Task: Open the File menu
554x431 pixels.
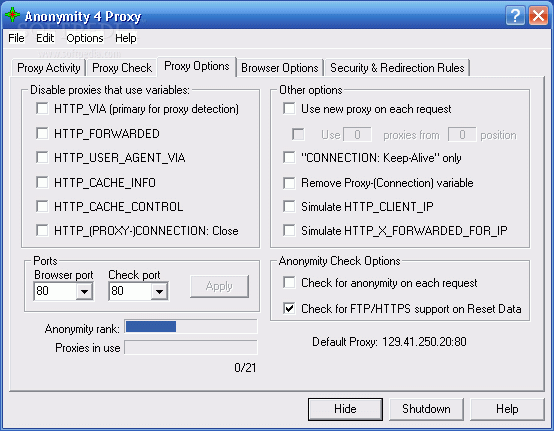Action: (16, 38)
